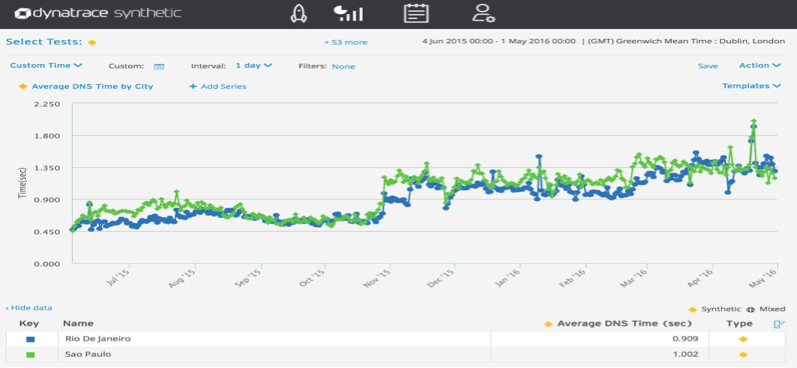Open the Custom calendar picker icon
Screen dimensions: 797x368
159,67
